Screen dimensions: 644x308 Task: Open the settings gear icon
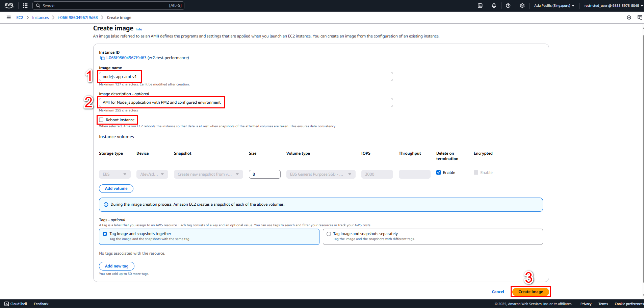click(x=522, y=5)
